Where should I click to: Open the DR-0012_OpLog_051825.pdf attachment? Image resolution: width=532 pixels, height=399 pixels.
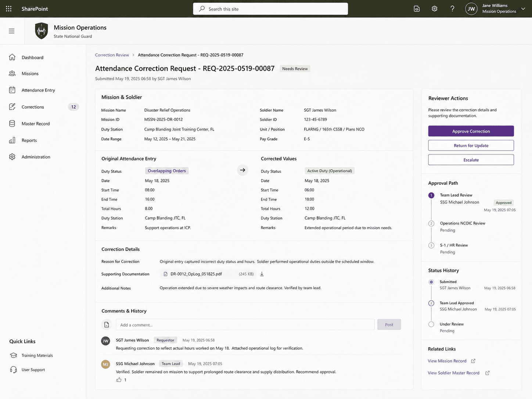196,274
